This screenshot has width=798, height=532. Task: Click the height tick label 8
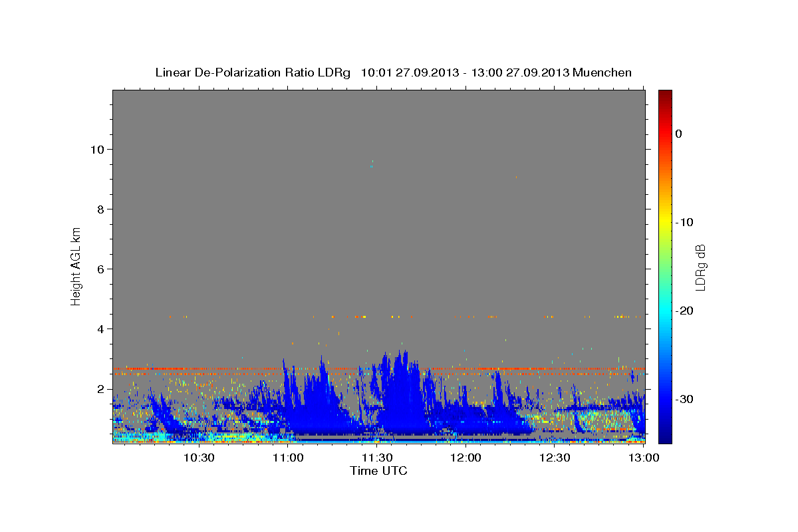pos(99,209)
